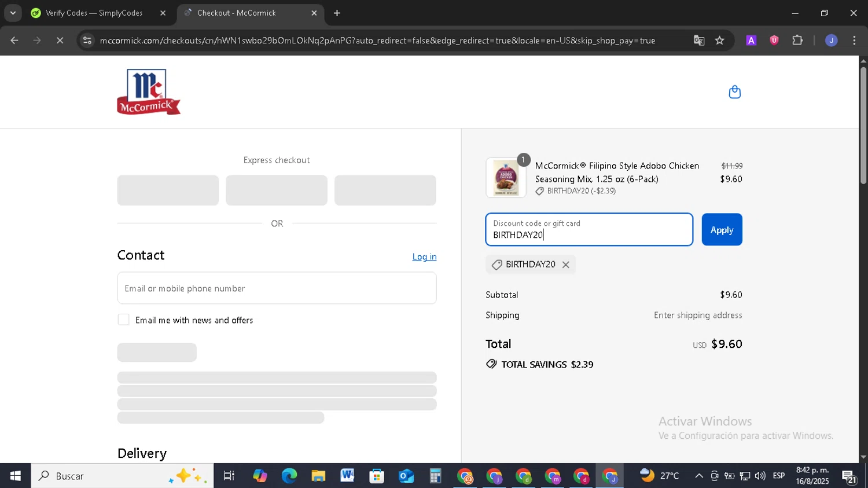
Task: Open the Log in link
Action: [424, 256]
